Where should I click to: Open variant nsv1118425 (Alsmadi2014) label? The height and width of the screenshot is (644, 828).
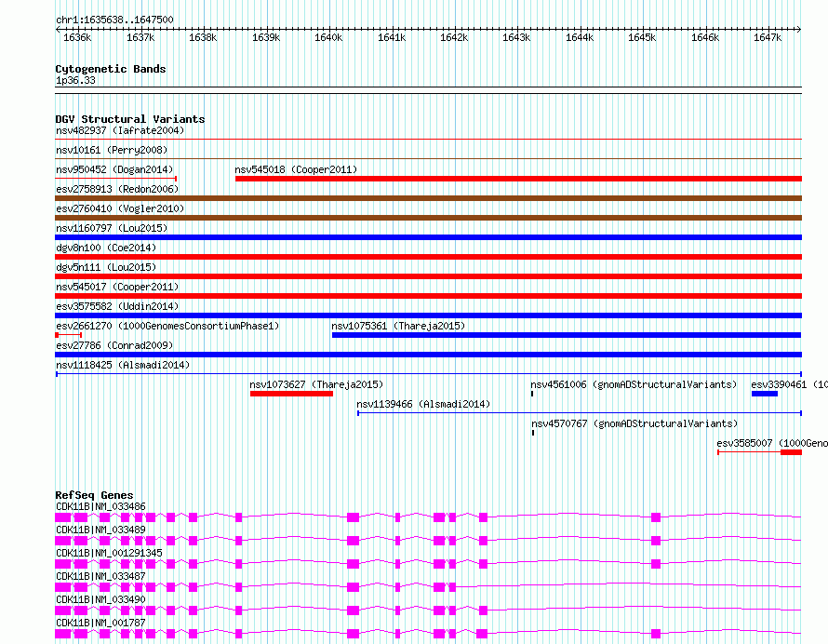(123, 365)
